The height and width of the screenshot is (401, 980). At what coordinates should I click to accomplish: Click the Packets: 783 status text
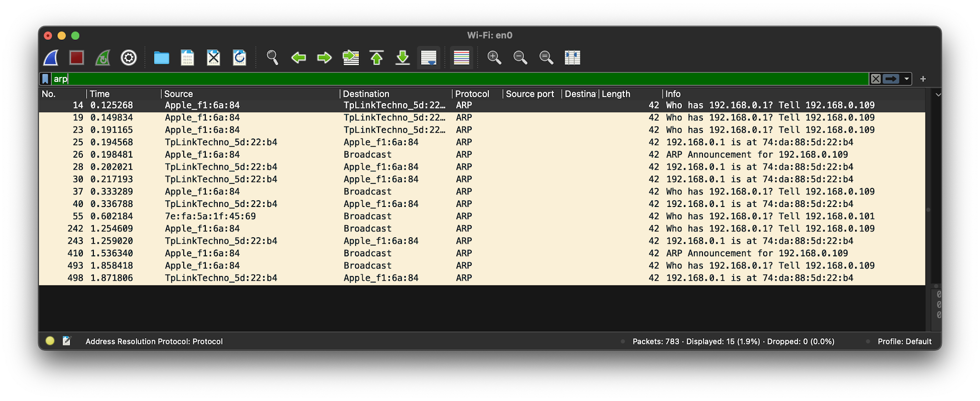coord(656,342)
